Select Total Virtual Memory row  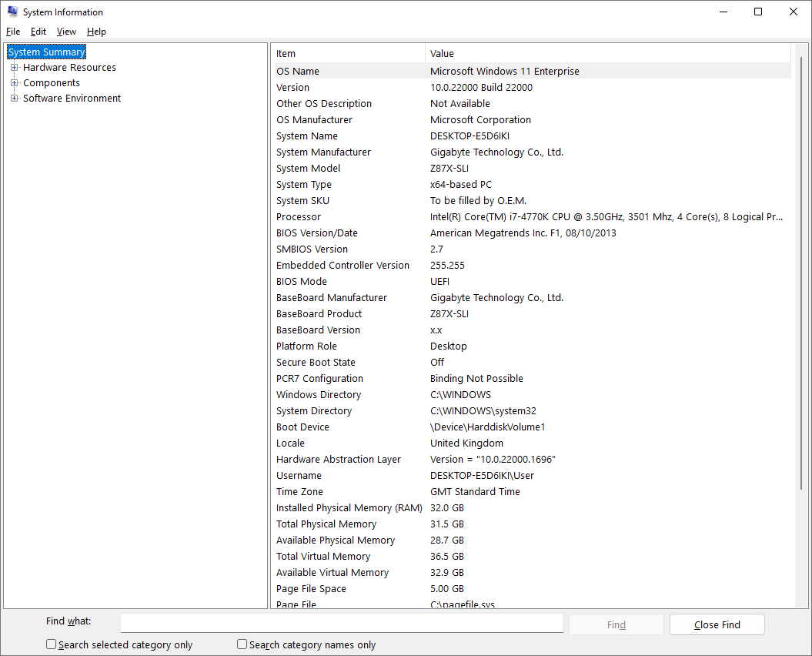[533, 556]
